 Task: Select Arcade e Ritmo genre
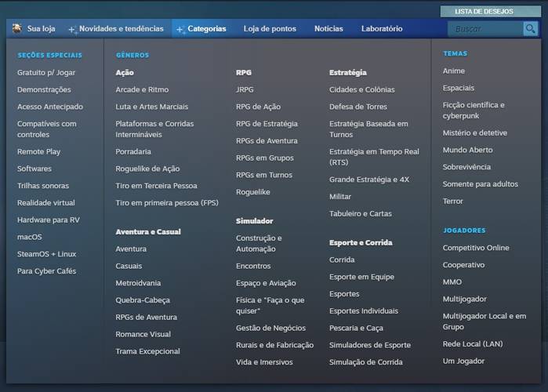142,90
